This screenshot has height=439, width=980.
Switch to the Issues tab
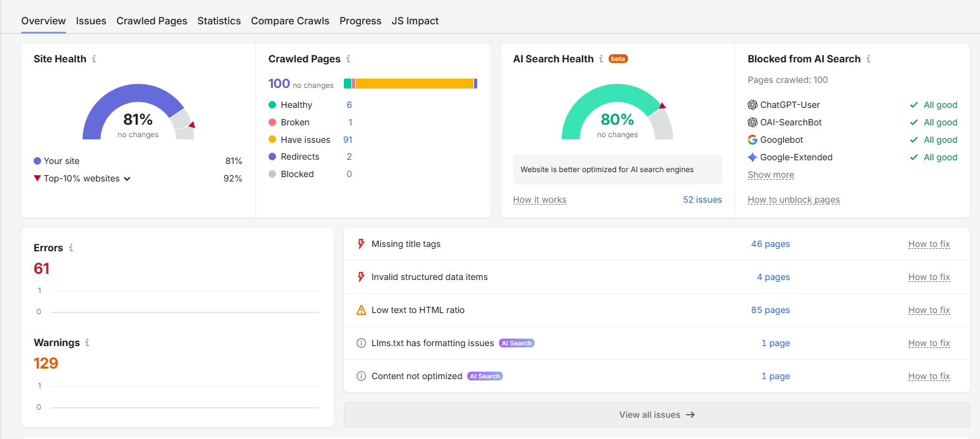pyautogui.click(x=91, y=21)
